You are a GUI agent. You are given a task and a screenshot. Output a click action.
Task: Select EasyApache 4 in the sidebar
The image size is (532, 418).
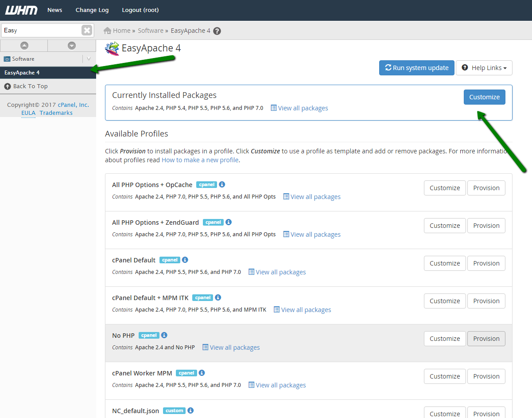tap(22, 73)
